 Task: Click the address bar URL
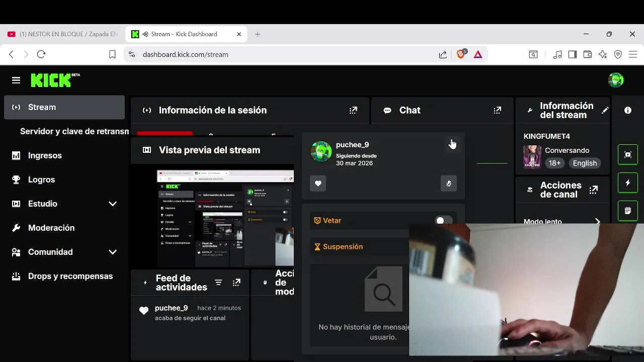pos(185,54)
